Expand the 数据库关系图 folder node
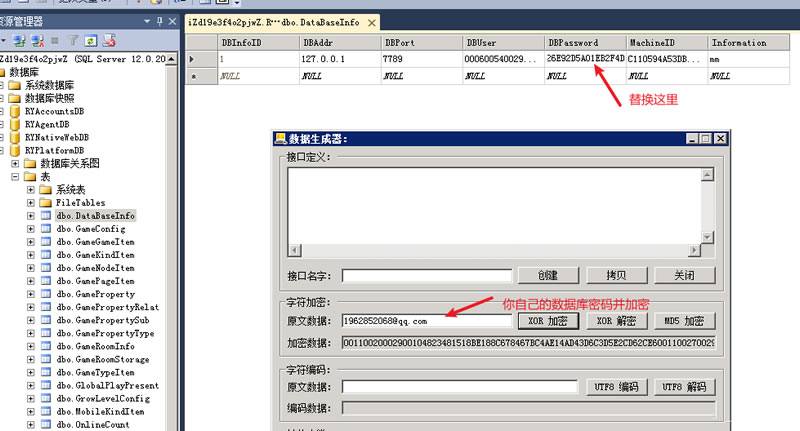Screen dimensions: 800x431 (16, 164)
